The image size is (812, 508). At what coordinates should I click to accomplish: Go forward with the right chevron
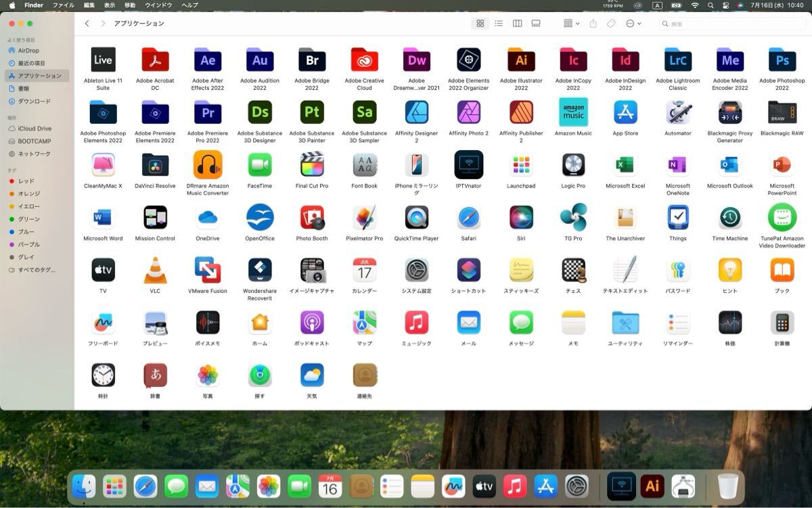click(x=103, y=24)
